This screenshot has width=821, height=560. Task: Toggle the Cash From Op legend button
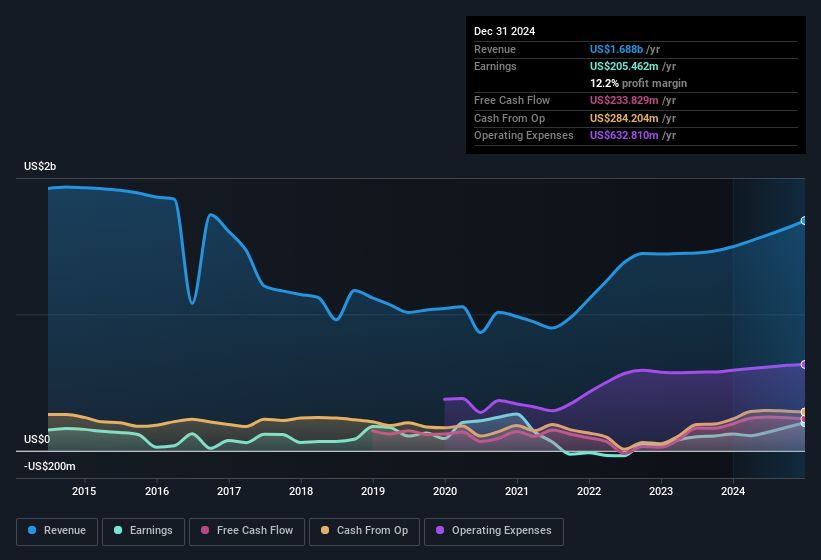click(364, 531)
